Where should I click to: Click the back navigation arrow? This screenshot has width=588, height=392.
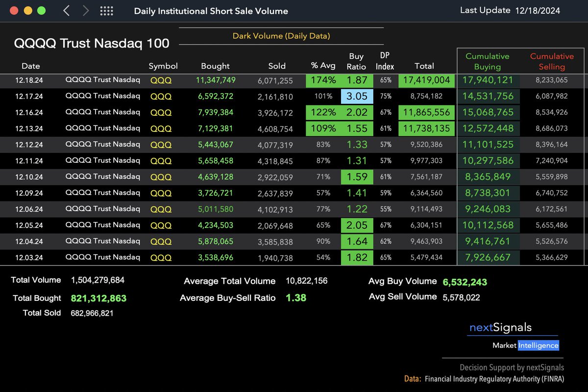click(67, 10)
